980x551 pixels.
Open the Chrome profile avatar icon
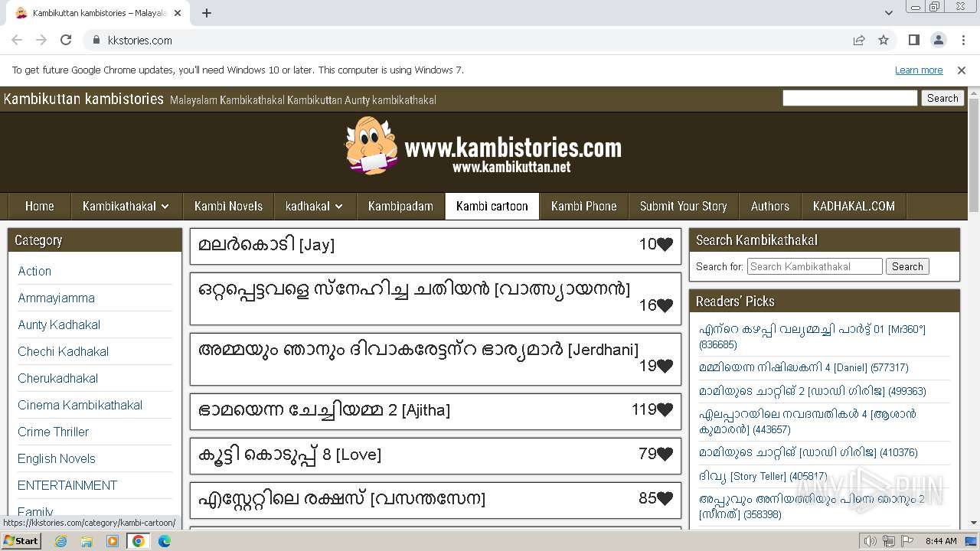[x=938, y=40]
